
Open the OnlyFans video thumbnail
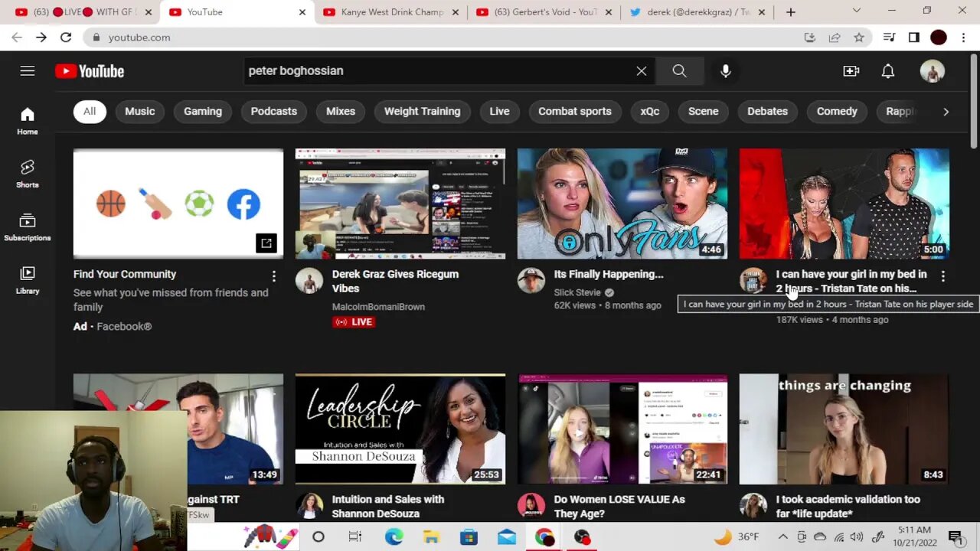[x=622, y=204]
